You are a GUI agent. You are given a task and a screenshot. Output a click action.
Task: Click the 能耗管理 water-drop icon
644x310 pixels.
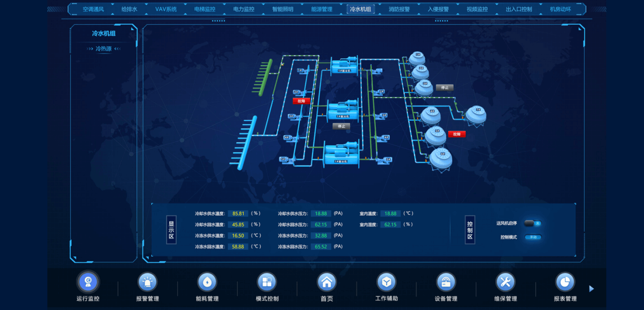click(x=207, y=282)
